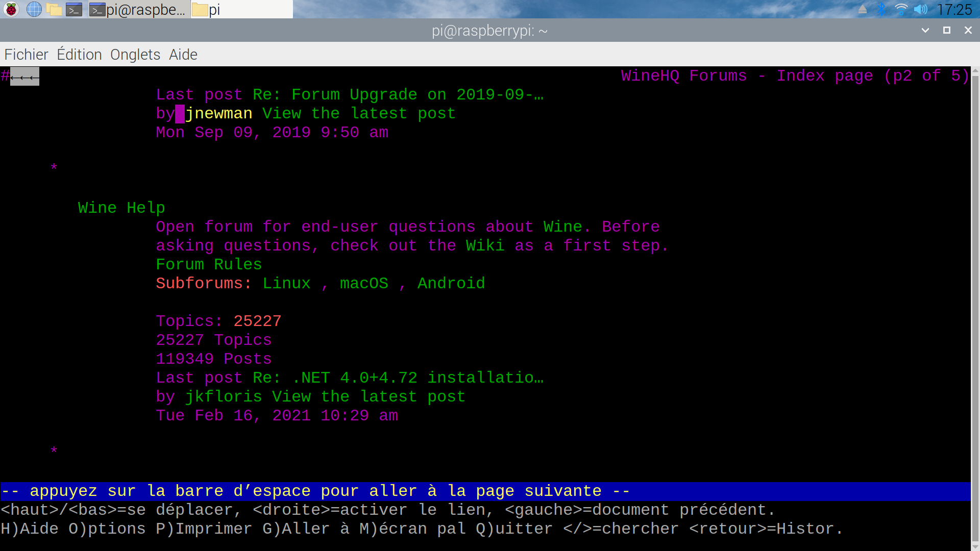Viewport: 980px width, 551px height.
Task: Click the scrollbar down arrow
Action: 975,546
